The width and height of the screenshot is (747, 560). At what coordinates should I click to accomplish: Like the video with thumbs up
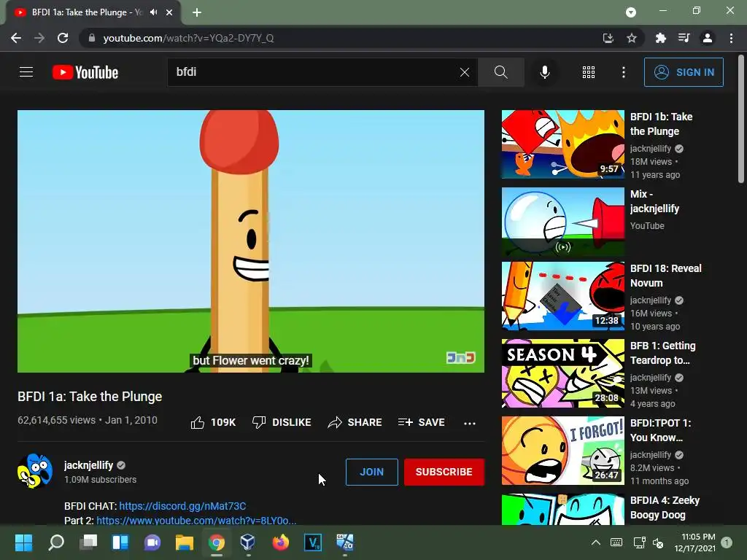[x=213, y=422]
